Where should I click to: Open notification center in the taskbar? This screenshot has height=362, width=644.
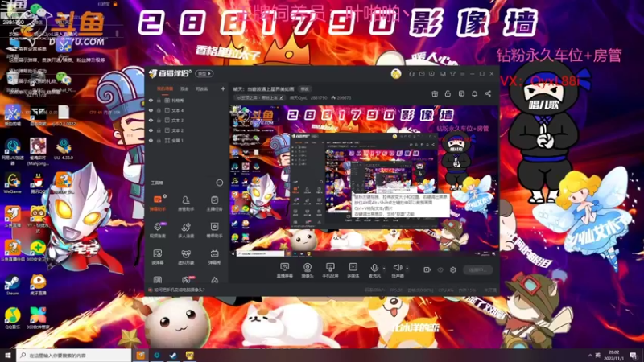coord(634,356)
